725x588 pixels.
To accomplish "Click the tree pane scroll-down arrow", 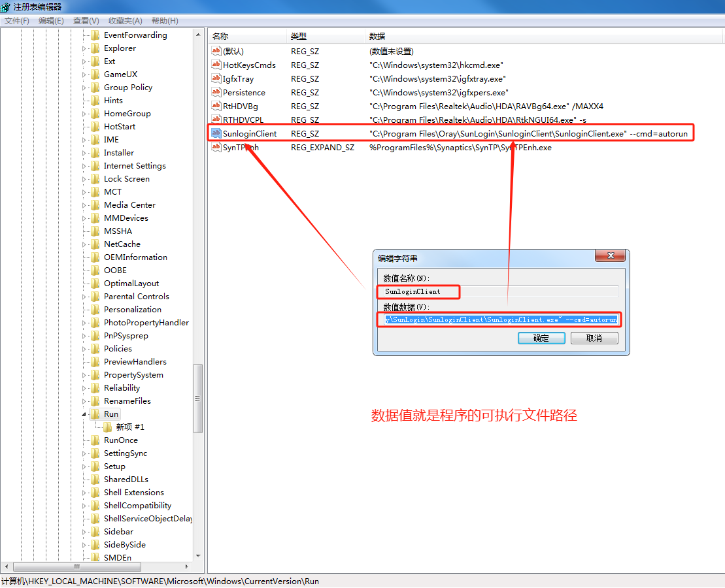I will 198,556.
